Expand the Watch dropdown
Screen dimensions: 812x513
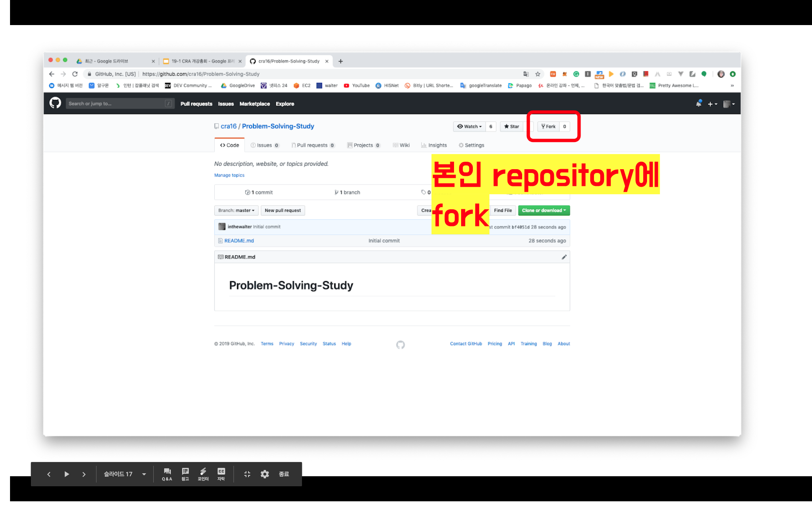[469, 127]
